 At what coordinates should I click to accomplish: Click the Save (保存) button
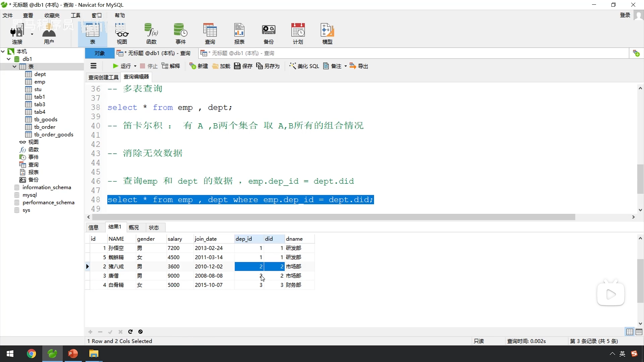click(x=243, y=66)
